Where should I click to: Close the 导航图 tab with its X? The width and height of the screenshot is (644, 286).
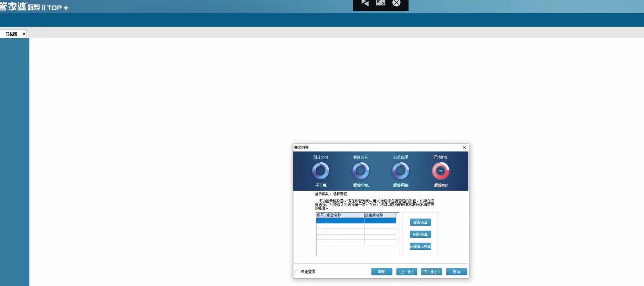click(x=24, y=34)
